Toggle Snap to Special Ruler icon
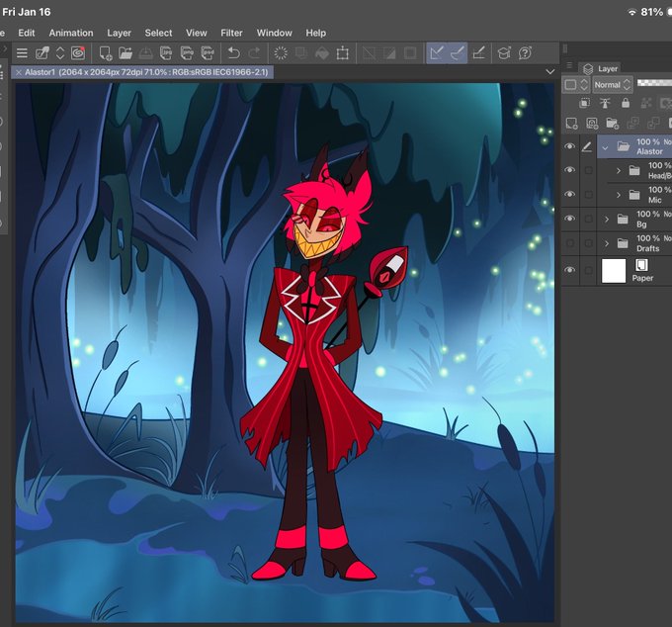The width and height of the screenshot is (672, 627). (457, 53)
